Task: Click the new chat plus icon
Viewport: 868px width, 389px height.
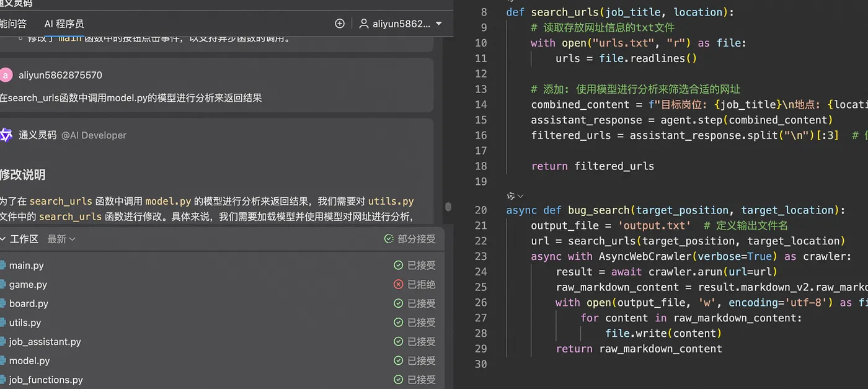Action: [x=339, y=24]
